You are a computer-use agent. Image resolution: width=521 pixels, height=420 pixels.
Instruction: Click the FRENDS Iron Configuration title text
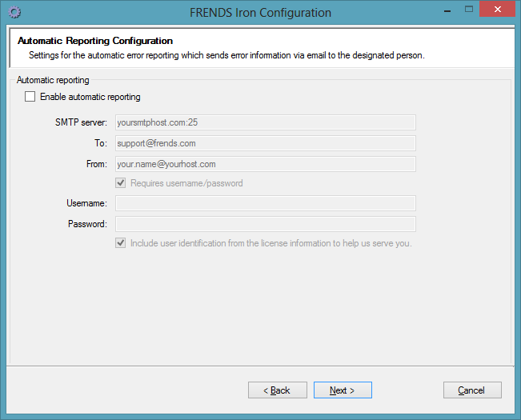click(261, 13)
